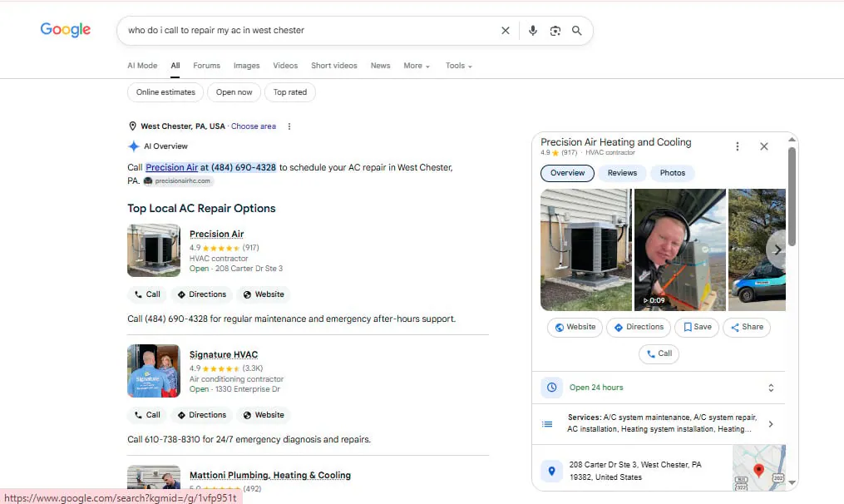Open Precision Air Website button in results
844x504 pixels.
(264, 294)
